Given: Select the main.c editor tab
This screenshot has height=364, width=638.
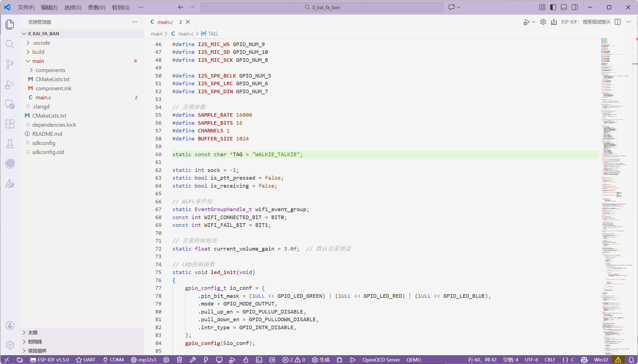Looking at the screenshot, I should click(165, 22).
